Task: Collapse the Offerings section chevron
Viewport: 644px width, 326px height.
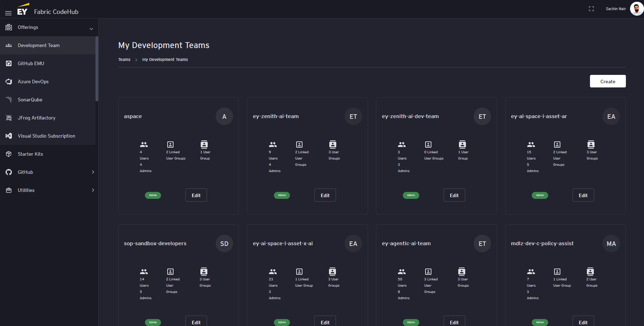Action: tap(91, 29)
